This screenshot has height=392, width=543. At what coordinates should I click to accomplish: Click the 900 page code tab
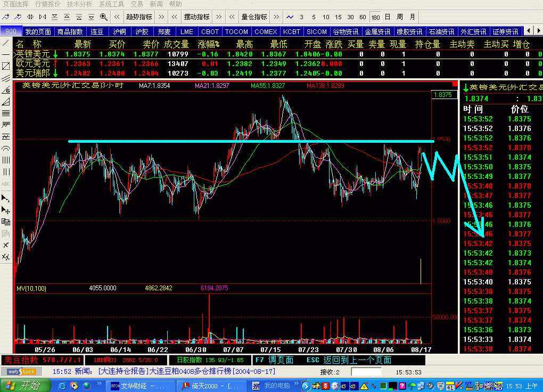tap(11, 31)
